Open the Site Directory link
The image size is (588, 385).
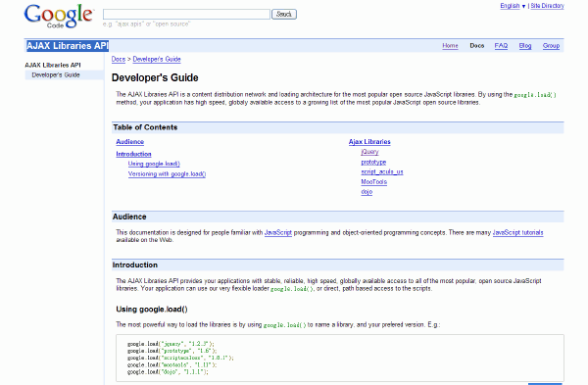547,6
